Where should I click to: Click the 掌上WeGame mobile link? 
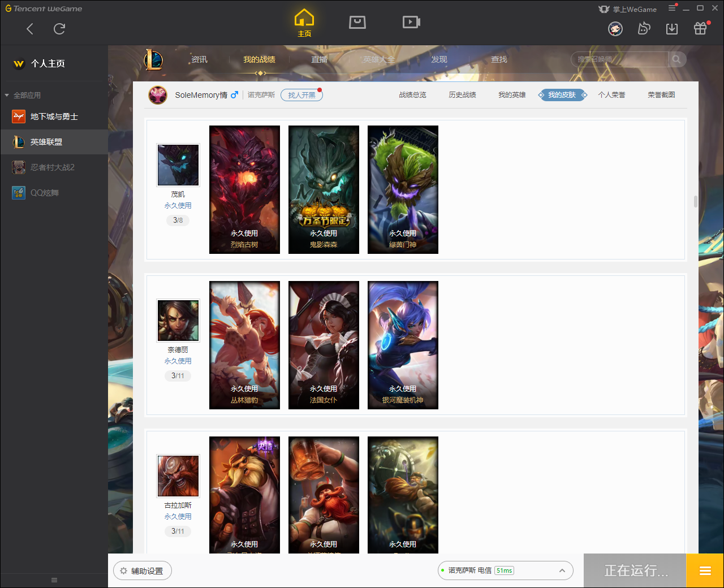pyautogui.click(x=628, y=9)
